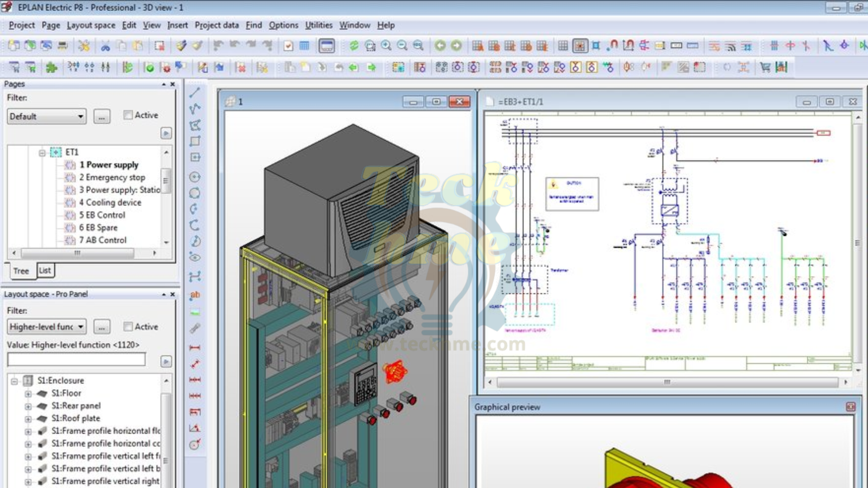Open the Find menu
This screenshot has height=488, width=868.
pyautogui.click(x=254, y=25)
